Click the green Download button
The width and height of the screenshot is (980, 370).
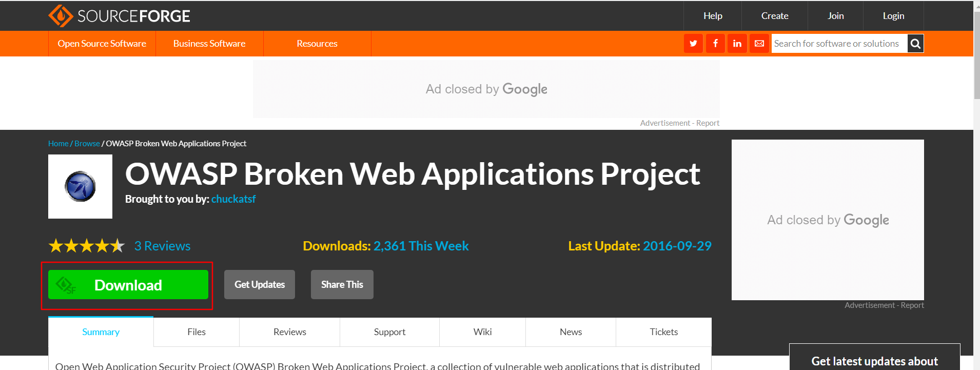click(x=128, y=285)
